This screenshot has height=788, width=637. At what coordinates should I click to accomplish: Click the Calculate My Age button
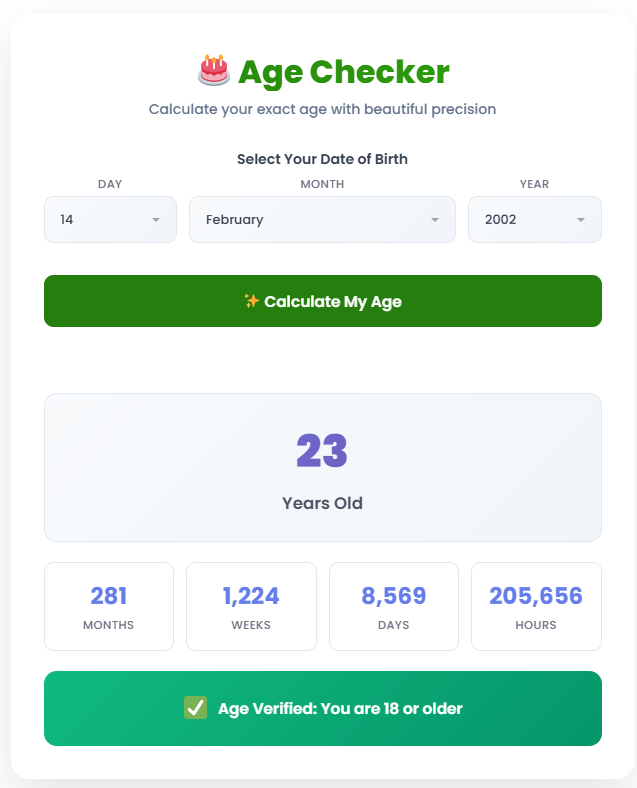pyautogui.click(x=323, y=301)
